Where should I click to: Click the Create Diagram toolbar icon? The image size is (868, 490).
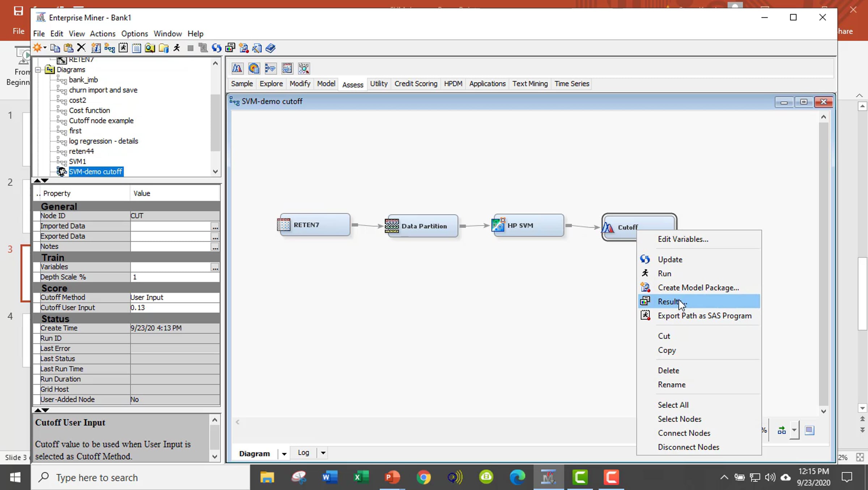[110, 48]
